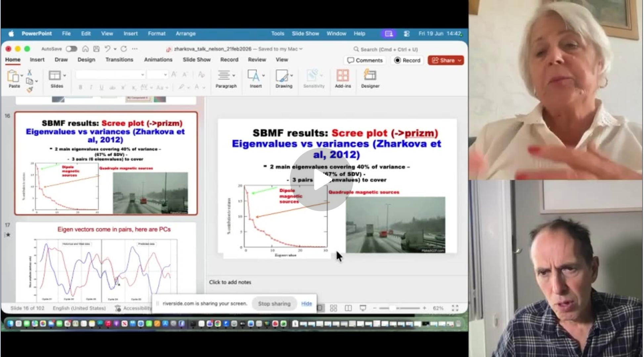Image resolution: width=644 pixels, height=357 pixels.
Task: Open the Transitions ribbon tab
Action: pos(119,59)
